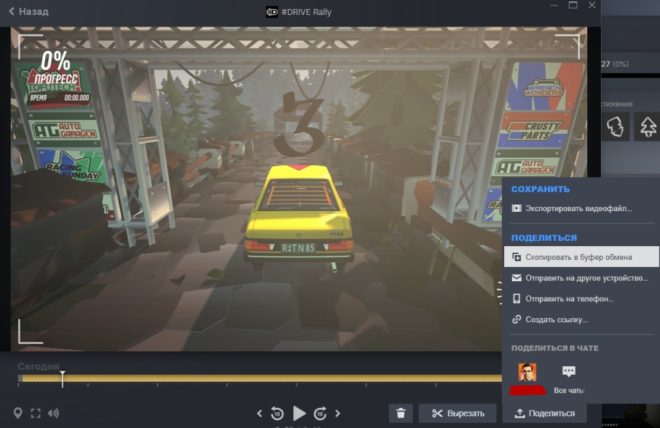
Task: Seek along the yellow timeline bar
Action: [261, 378]
